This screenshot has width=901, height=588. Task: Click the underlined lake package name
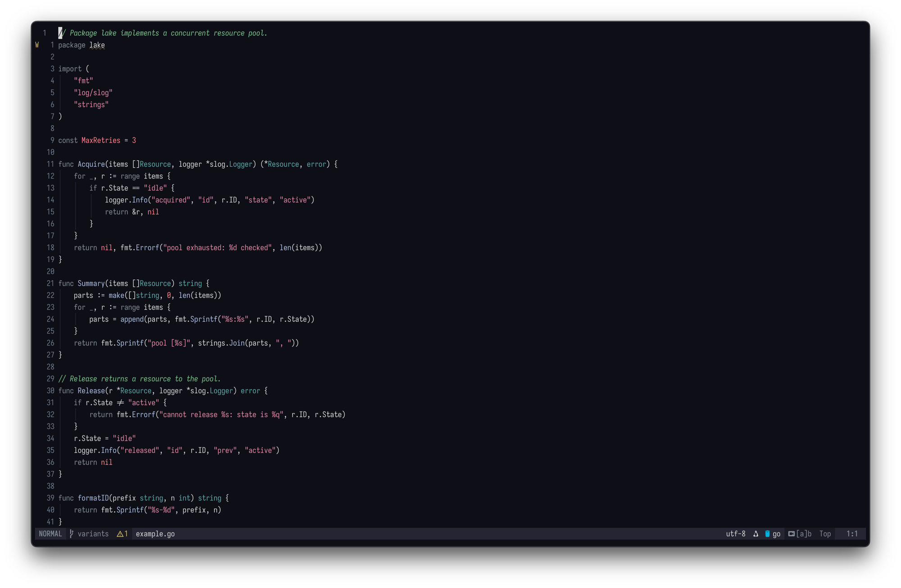97,45
